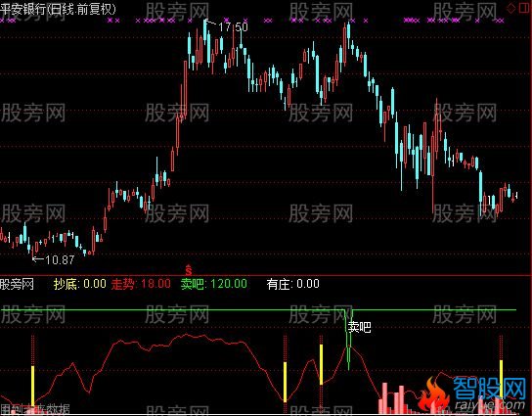Screen dimensions: 532x416
Task: Click the red diamond icon beside the square icon
Action: pyautogui.click(x=511, y=9)
